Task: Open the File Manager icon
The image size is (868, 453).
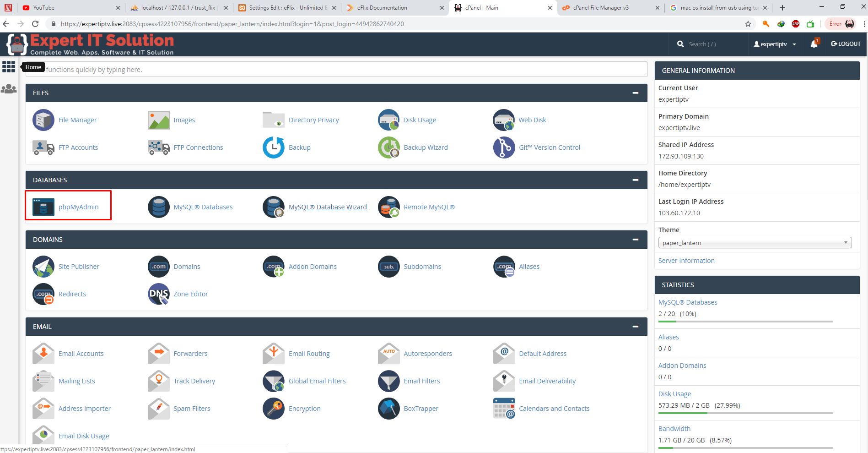Action: [43, 120]
